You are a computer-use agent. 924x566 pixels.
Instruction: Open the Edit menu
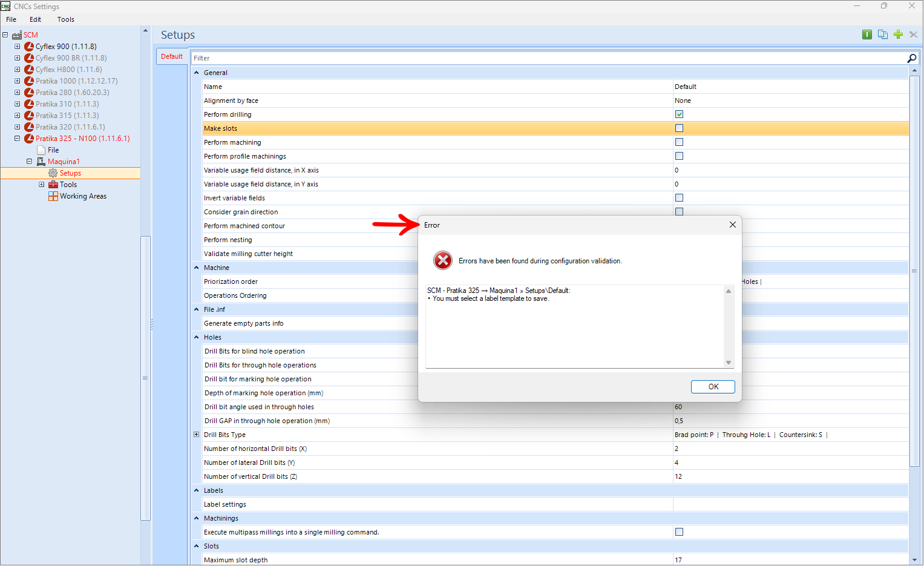click(35, 19)
